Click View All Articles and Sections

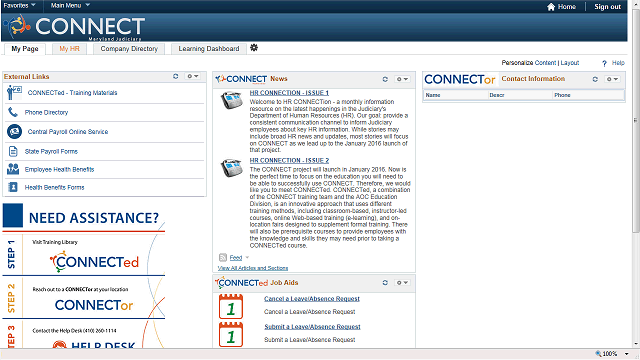pos(253,268)
